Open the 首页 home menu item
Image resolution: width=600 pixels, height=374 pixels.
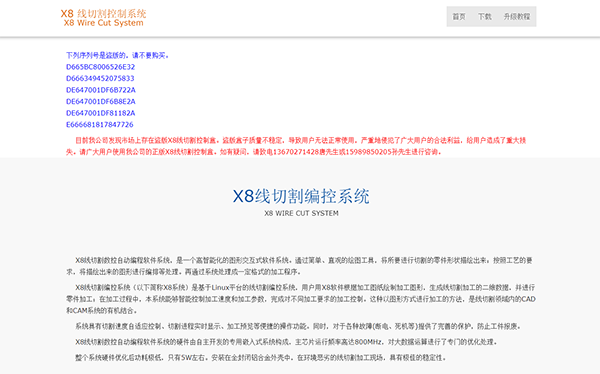pyautogui.click(x=459, y=16)
